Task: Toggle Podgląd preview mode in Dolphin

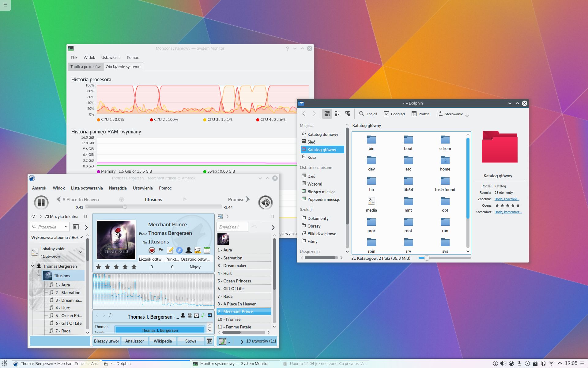Action: (394, 114)
